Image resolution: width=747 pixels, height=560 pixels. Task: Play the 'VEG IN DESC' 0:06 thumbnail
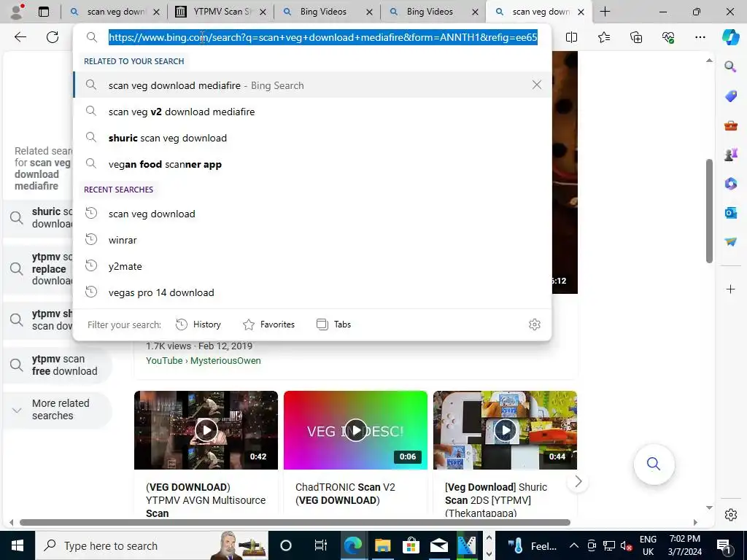(x=355, y=430)
